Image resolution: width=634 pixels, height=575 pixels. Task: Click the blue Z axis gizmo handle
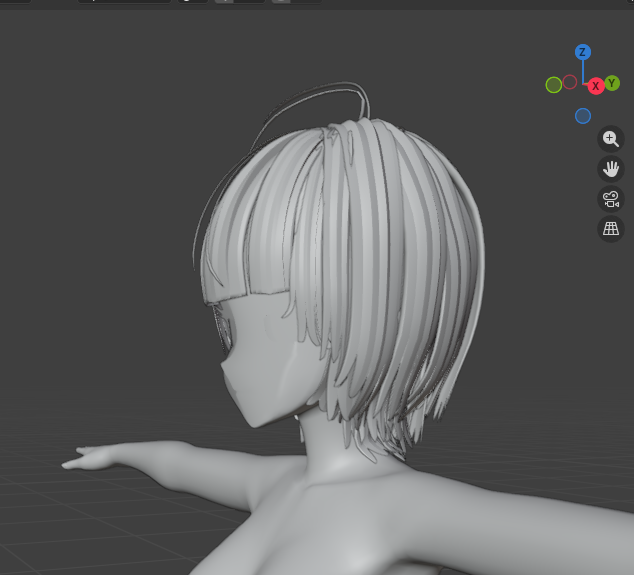583,52
